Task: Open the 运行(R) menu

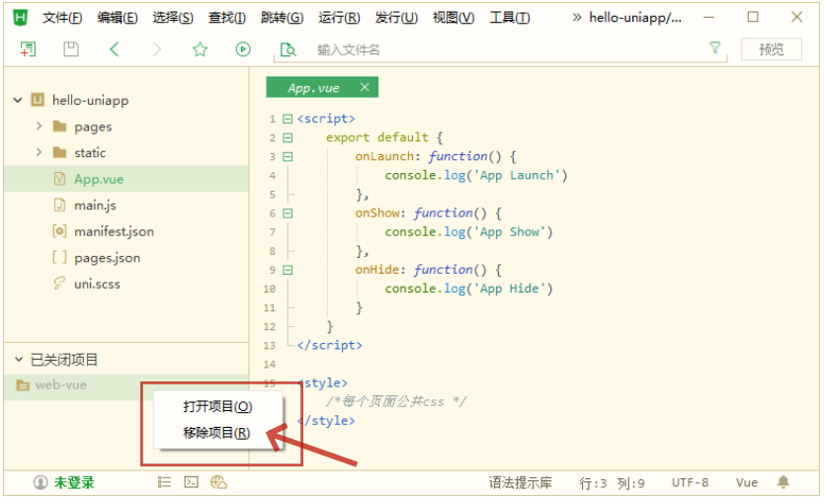Action: point(339,18)
